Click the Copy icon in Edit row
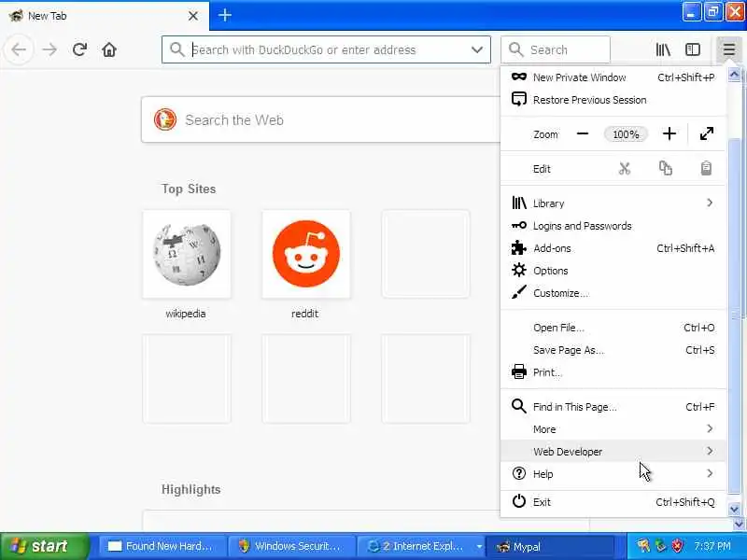This screenshot has height=560, width=747. click(665, 169)
